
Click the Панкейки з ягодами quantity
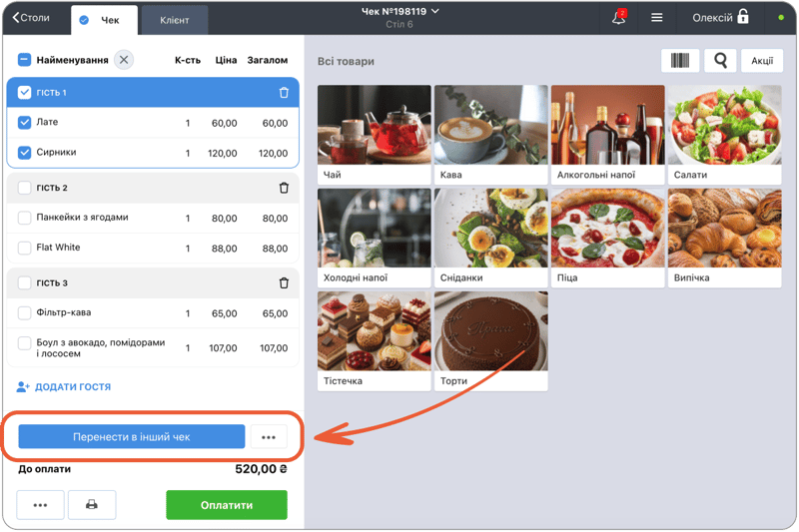click(x=188, y=219)
